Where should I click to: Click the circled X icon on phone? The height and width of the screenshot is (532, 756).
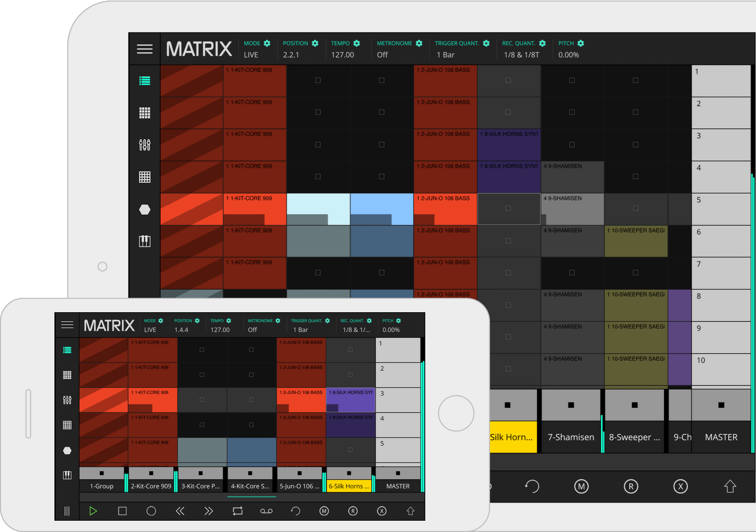[x=382, y=511]
